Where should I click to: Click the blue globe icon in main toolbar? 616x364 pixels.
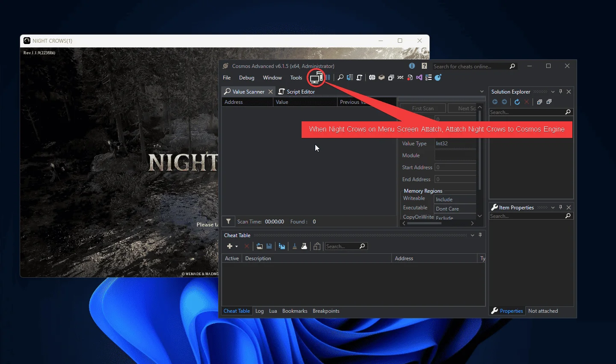tap(438, 77)
